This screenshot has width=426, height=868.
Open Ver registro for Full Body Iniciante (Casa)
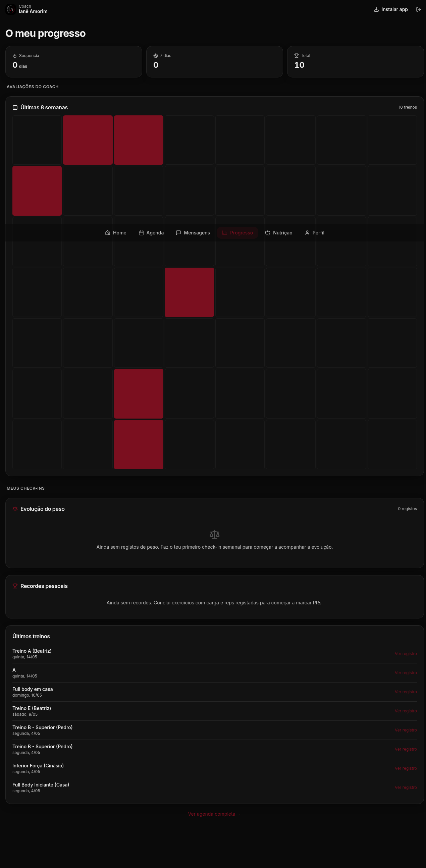[x=406, y=788]
